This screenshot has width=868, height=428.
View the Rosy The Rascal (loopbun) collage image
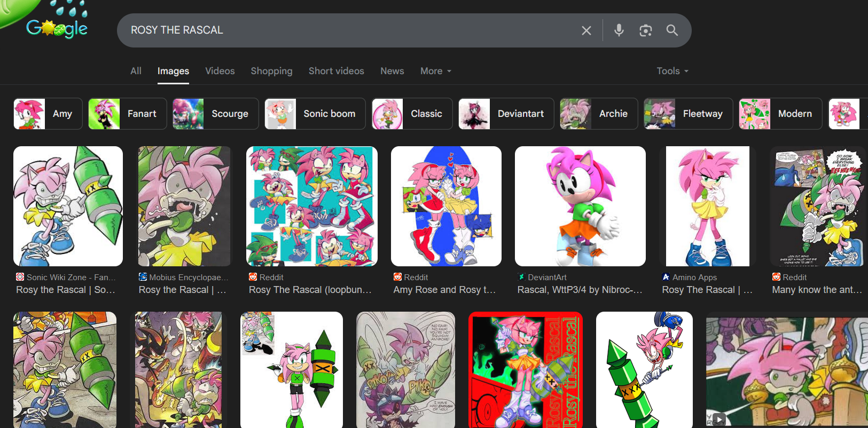click(312, 206)
